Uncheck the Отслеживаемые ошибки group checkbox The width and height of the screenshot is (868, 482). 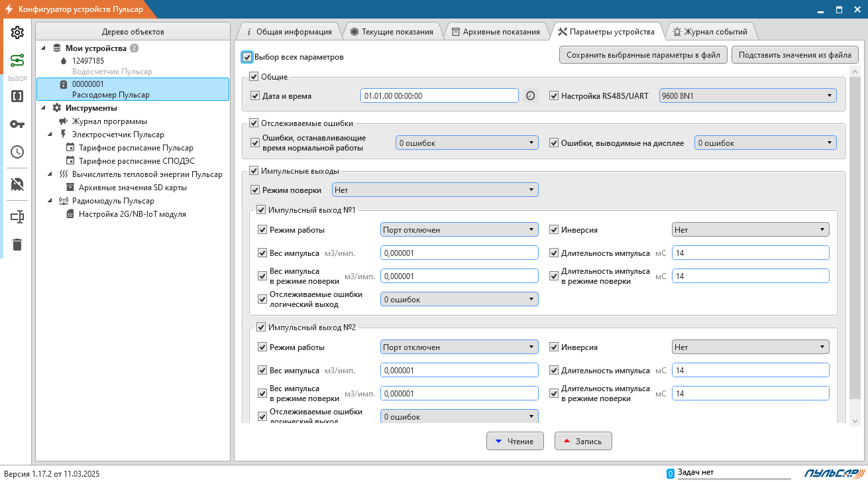(254, 123)
